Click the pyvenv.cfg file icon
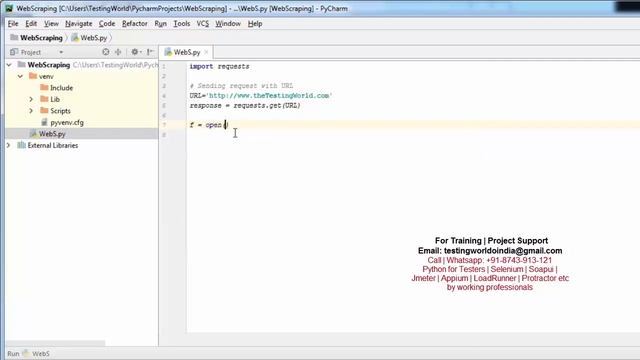This screenshot has width=640, height=360. pos(44,122)
